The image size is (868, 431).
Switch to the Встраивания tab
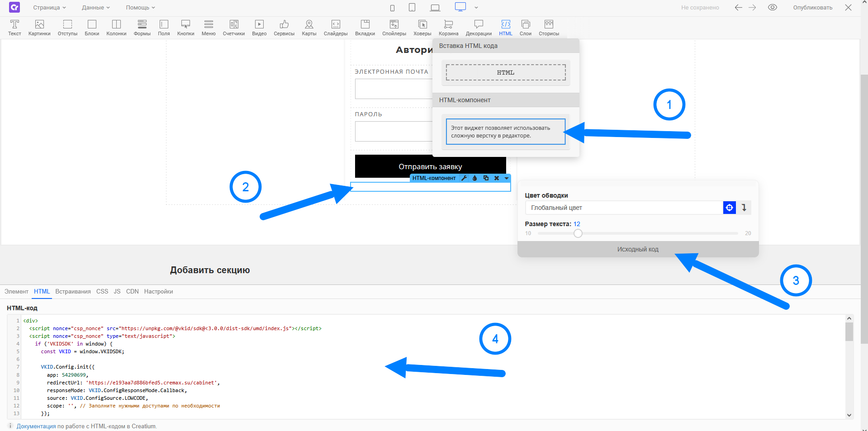coord(73,292)
